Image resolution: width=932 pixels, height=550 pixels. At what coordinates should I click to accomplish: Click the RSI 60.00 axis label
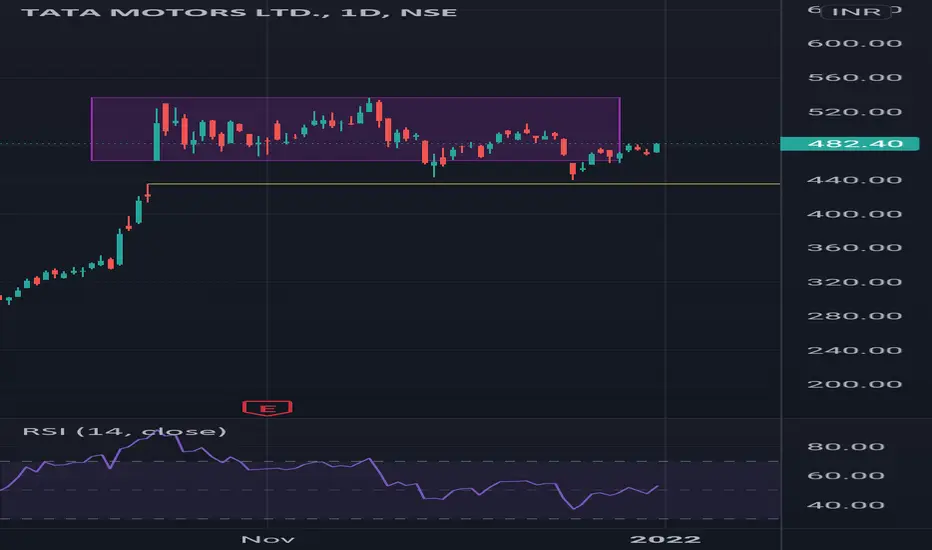[x=846, y=476]
